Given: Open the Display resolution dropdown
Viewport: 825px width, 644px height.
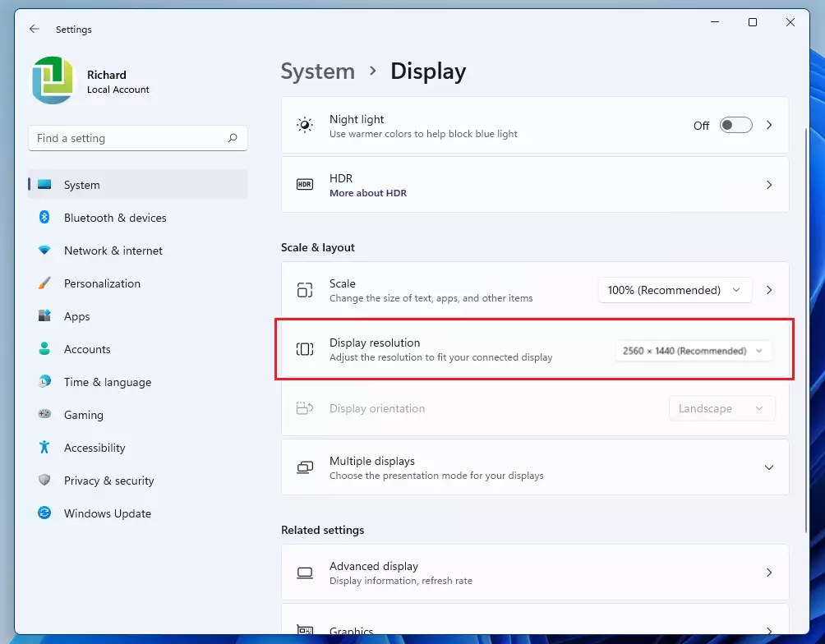Looking at the screenshot, I should pos(693,351).
